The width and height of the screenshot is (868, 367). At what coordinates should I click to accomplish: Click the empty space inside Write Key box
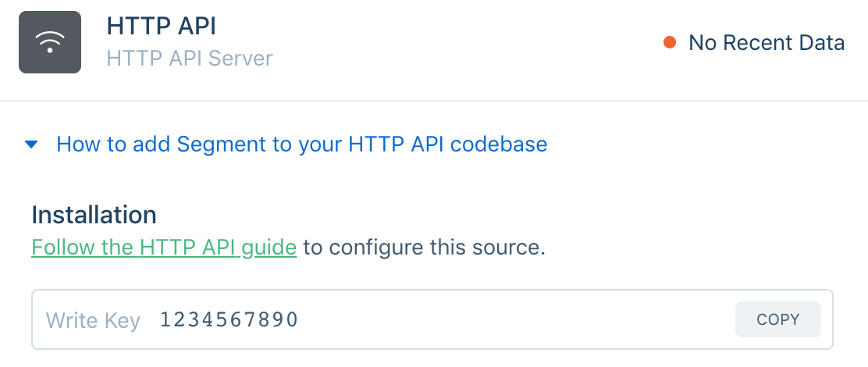point(515,319)
